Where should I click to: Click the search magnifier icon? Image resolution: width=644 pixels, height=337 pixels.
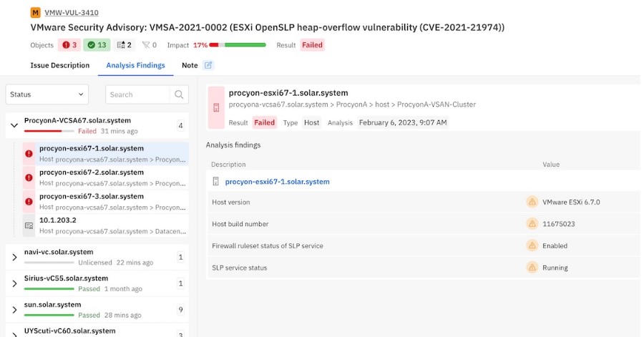point(179,94)
